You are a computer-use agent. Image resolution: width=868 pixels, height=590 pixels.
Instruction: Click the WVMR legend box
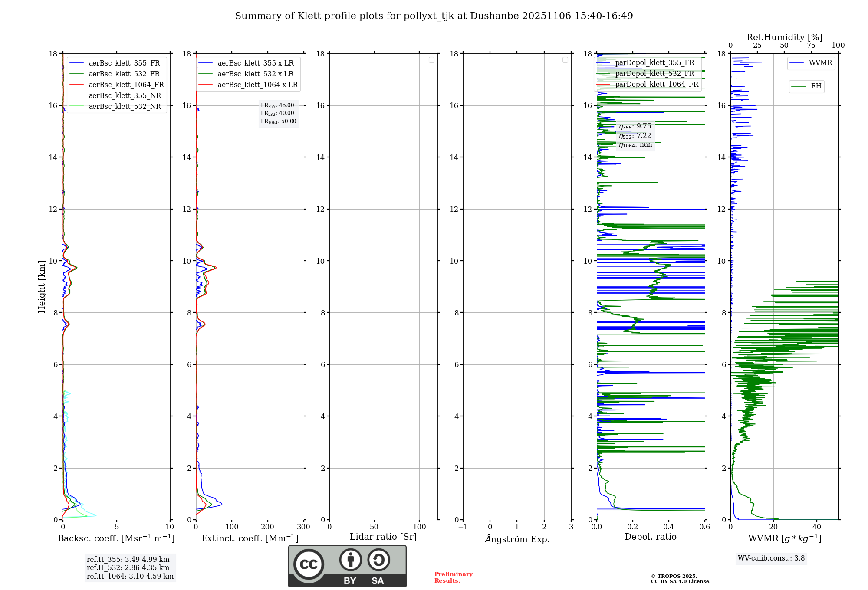coord(811,63)
